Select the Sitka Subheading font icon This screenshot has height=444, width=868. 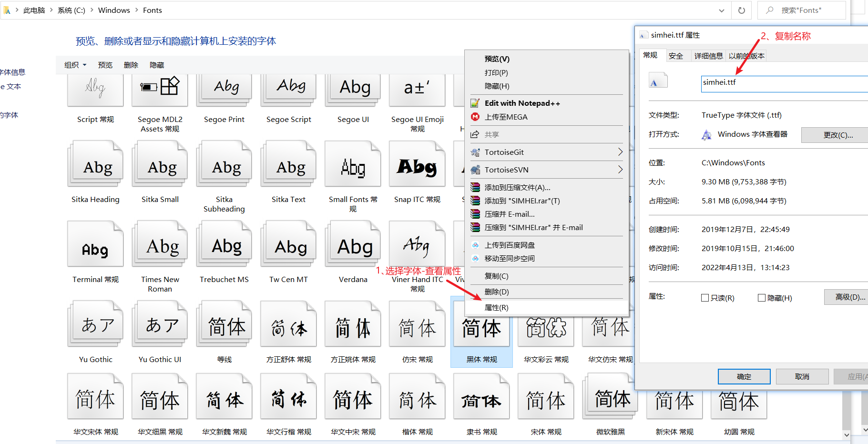tap(224, 163)
